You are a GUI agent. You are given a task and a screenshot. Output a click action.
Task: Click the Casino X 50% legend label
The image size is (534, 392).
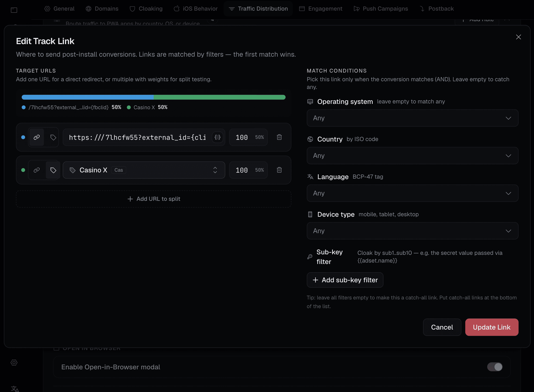click(x=147, y=107)
